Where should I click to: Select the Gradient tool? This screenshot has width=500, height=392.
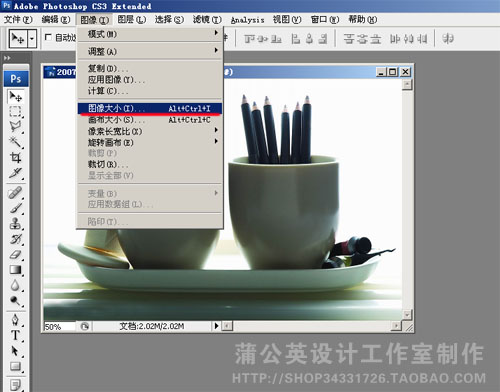click(15, 270)
